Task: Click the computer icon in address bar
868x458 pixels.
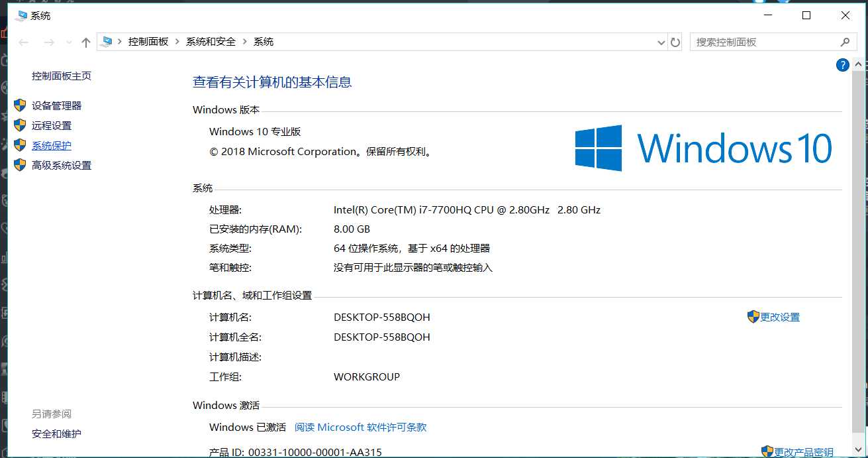Action: point(107,42)
